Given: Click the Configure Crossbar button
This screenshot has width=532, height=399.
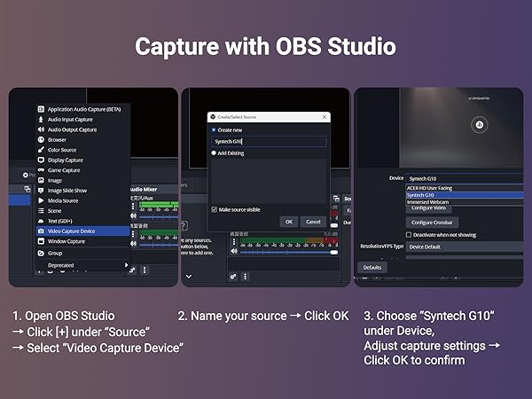Looking at the screenshot, I should point(433,223).
